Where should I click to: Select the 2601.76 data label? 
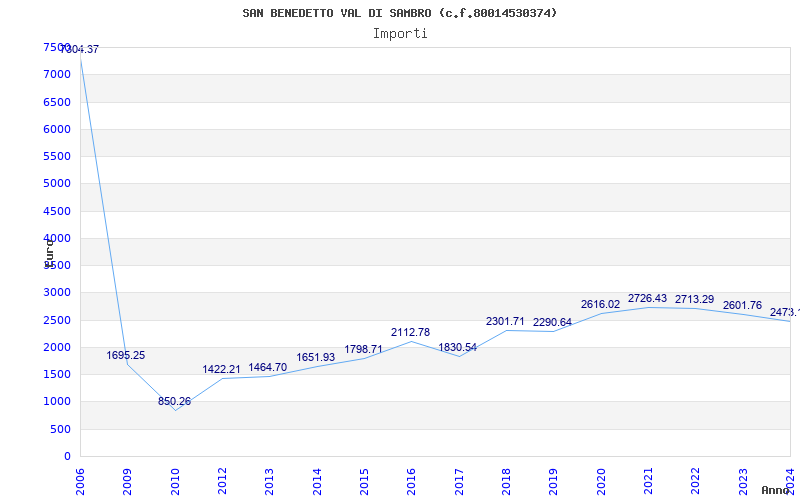(742, 305)
